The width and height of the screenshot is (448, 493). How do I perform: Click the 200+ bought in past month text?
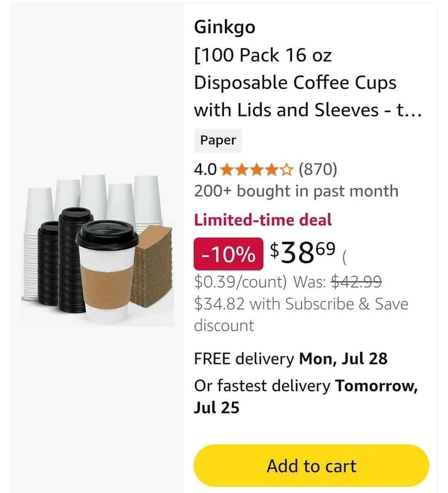coord(296,191)
